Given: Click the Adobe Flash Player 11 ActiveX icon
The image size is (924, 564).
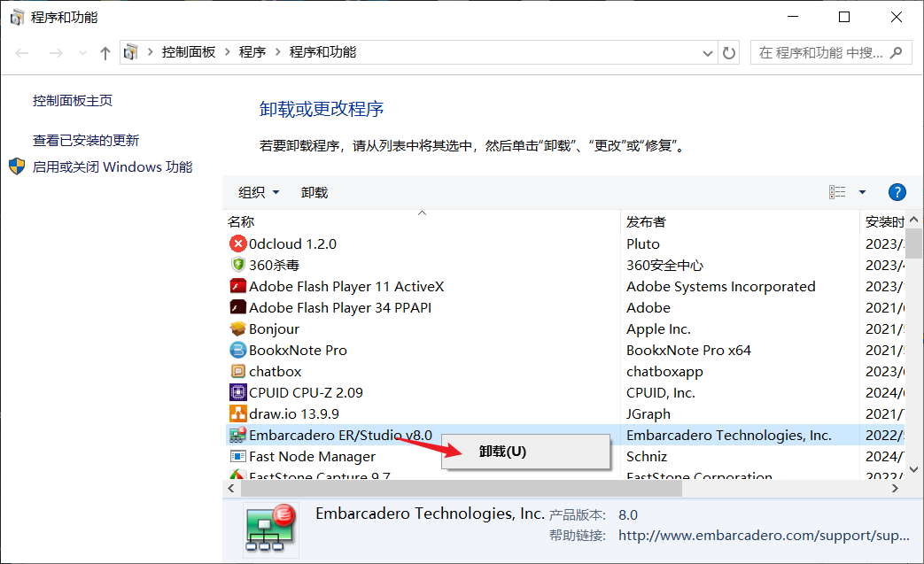Looking at the screenshot, I should (237, 286).
